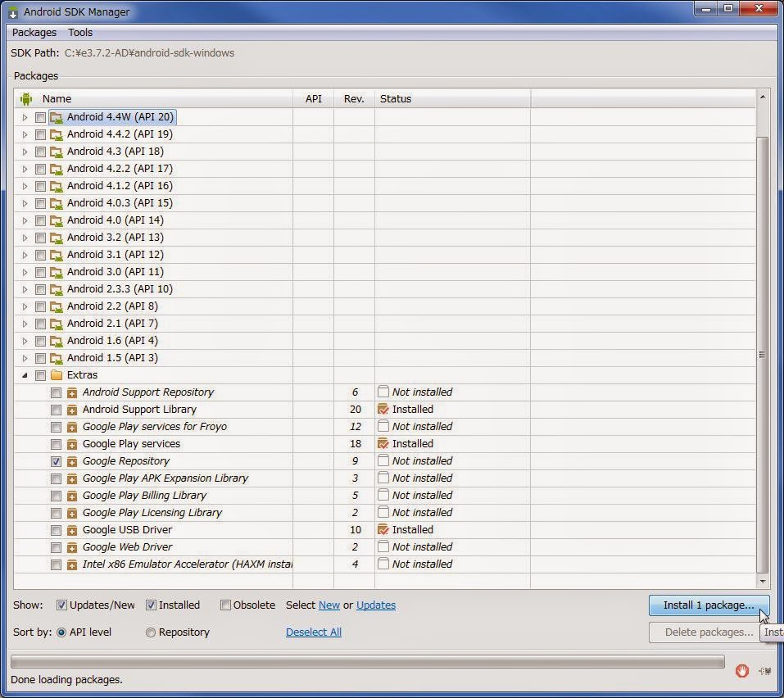The image size is (784, 698).
Task: Expand the Android 4.1.2 (API 16) node
Action: 25,187
